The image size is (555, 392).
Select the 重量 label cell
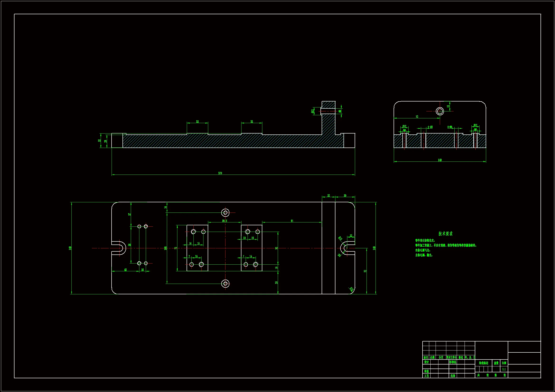coord(496,363)
